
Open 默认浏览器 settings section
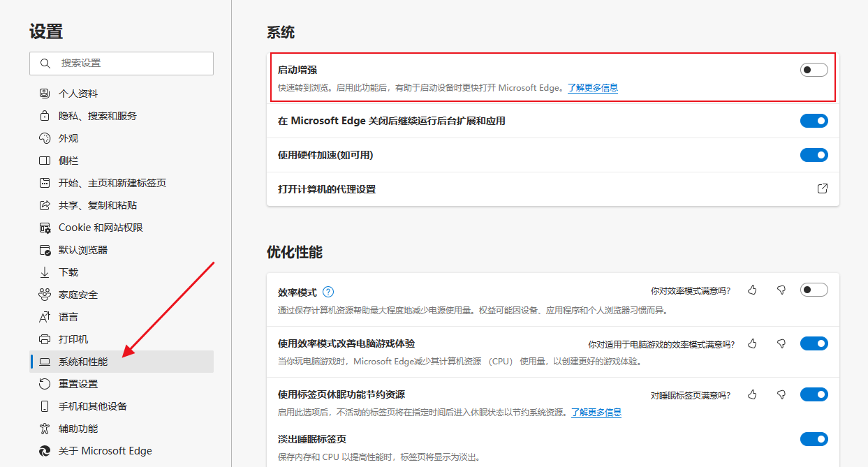pyautogui.click(x=122, y=250)
